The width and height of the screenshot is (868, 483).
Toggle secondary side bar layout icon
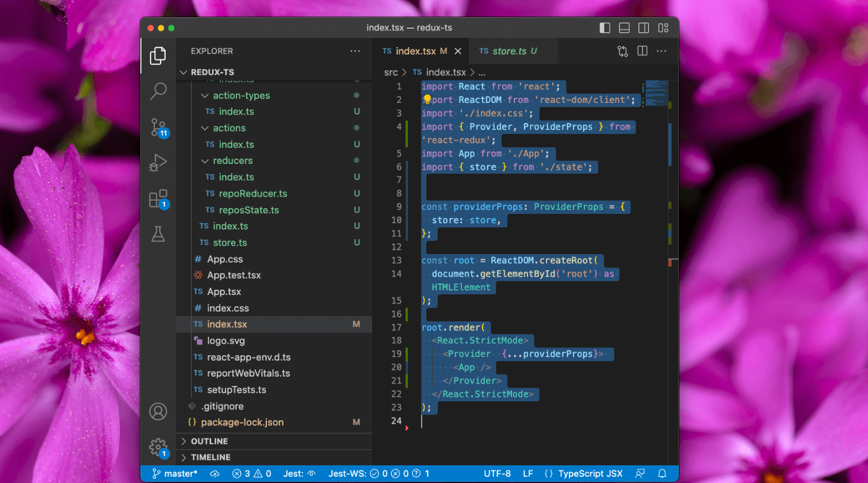pos(644,28)
